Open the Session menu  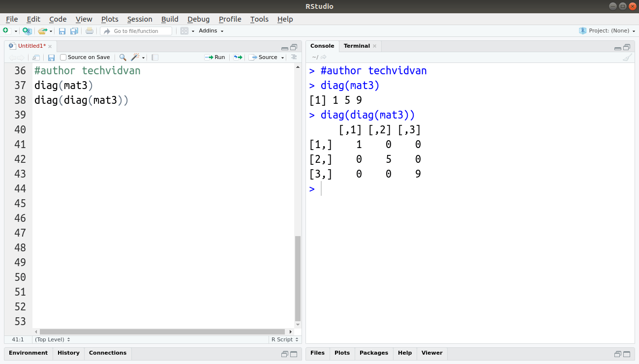click(139, 19)
